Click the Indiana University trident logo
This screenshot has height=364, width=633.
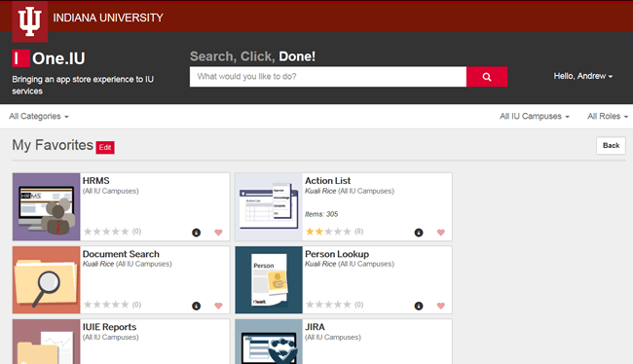click(30, 21)
